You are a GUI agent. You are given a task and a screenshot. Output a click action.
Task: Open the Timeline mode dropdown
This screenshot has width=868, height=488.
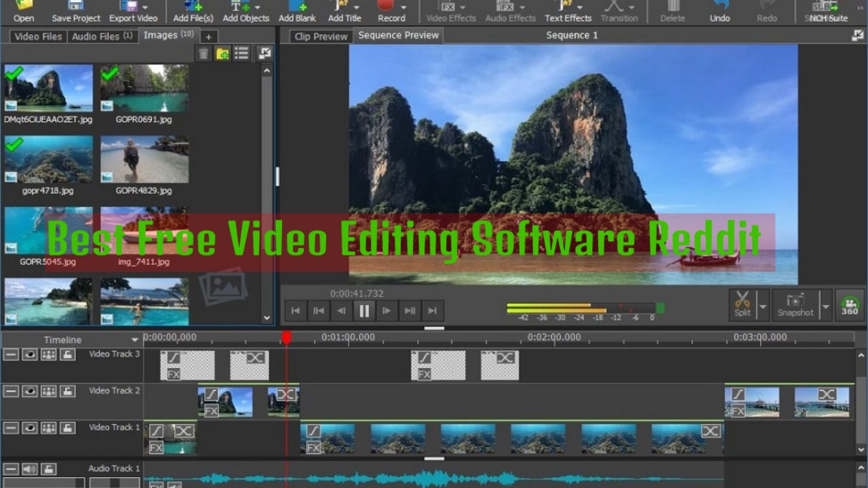pyautogui.click(x=135, y=340)
